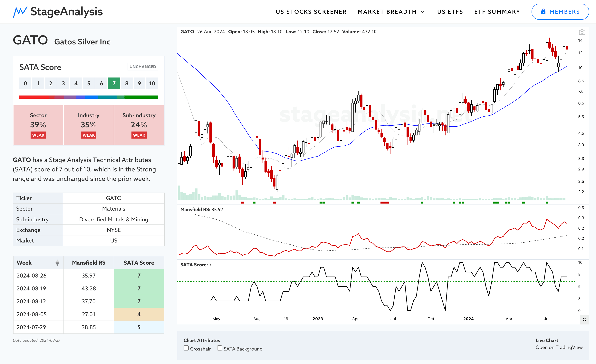Click the SATA score 0 box
This screenshot has height=364, width=596.
(x=25, y=83)
